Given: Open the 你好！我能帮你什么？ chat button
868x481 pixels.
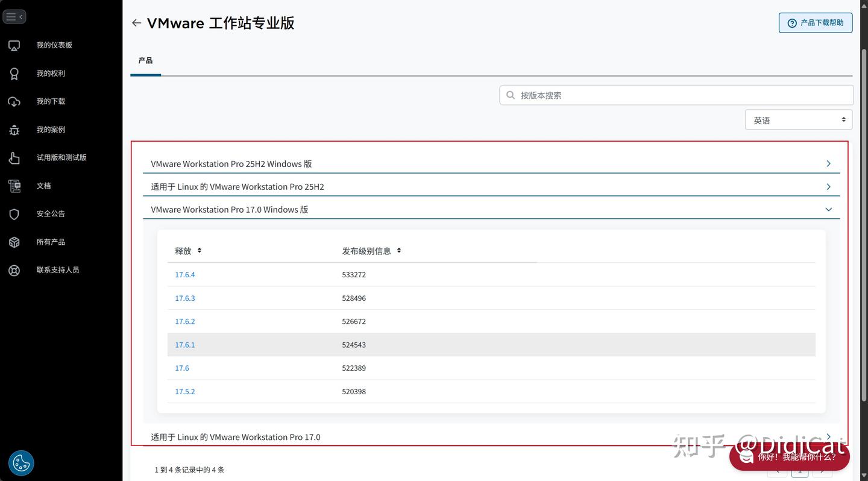Looking at the screenshot, I should (790, 456).
